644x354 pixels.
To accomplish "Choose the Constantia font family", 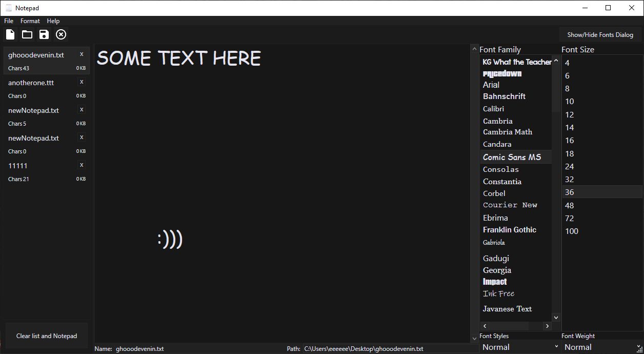I will [x=516, y=182].
